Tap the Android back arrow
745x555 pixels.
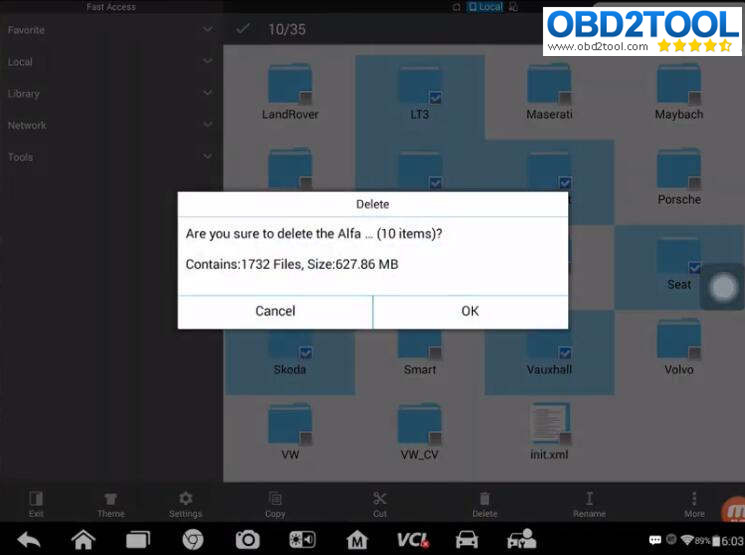click(29, 540)
